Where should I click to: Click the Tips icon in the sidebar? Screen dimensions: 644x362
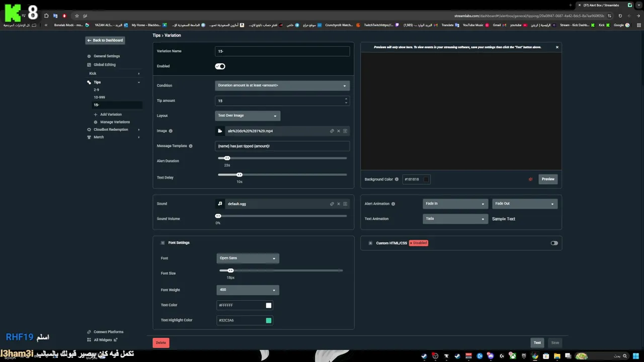click(89, 82)
